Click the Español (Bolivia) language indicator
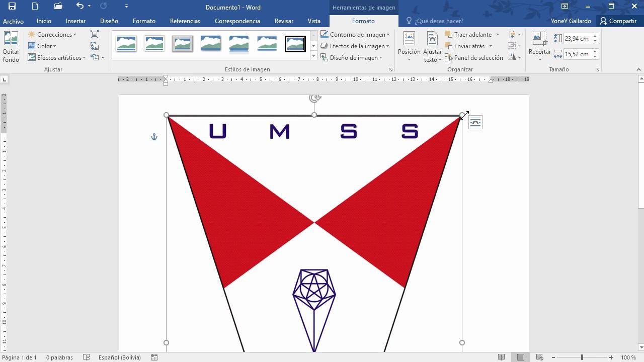644x362 pixels. [119, 357]
